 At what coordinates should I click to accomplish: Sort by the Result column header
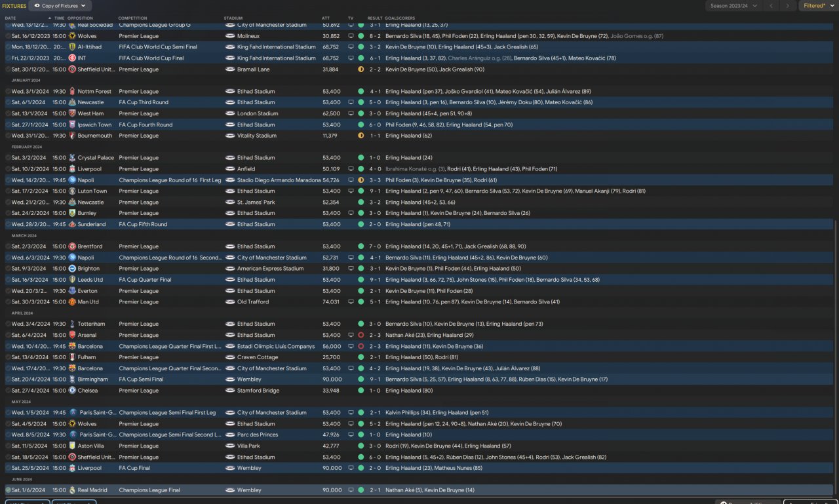[x=375, y=18]
